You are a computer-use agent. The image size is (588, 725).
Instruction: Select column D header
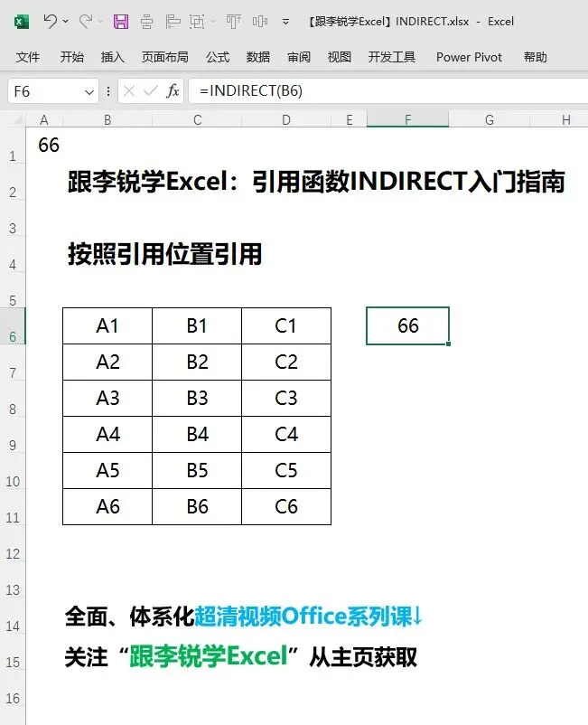point(286,120)
